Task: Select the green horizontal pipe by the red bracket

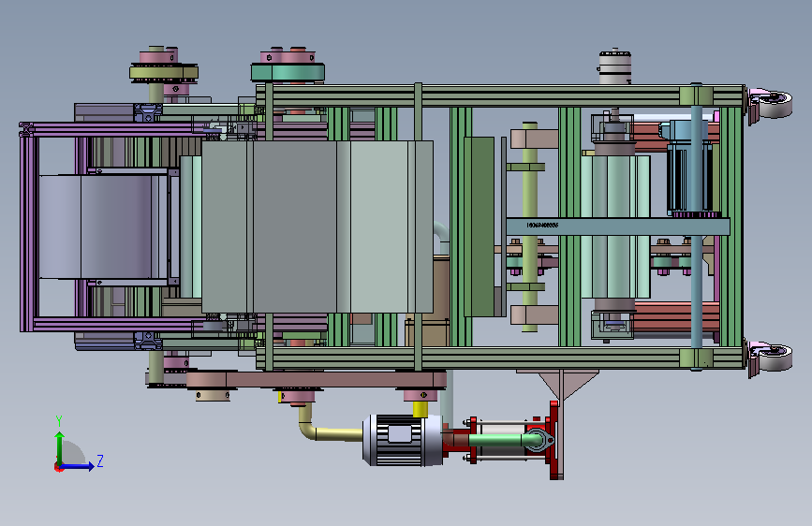Action: pyautogui.click(x=506, y=440)
